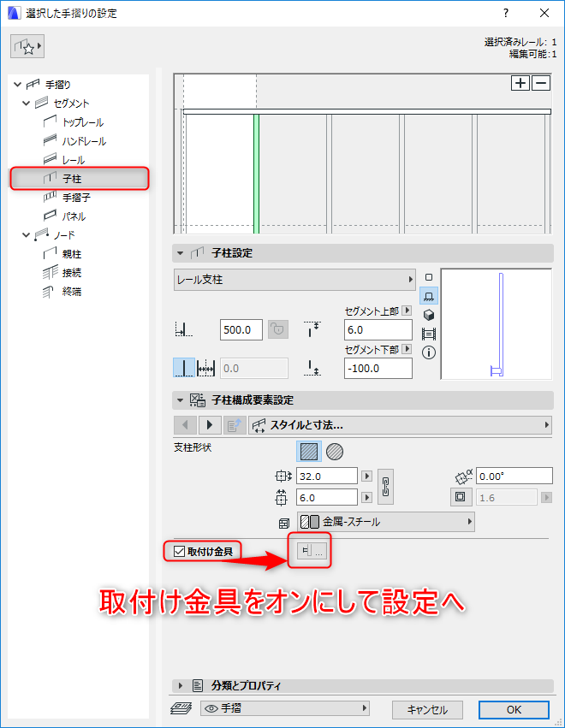Open the レール支柱 type dropdown
Image resolution: width=565 pixels, height=728 pixels.
[294, 280]
